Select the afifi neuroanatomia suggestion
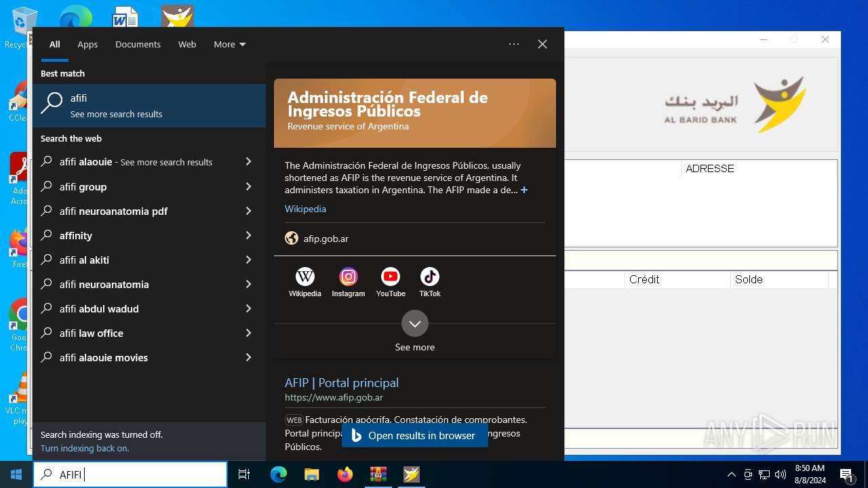The image size is (868, 488). point(149,284)
